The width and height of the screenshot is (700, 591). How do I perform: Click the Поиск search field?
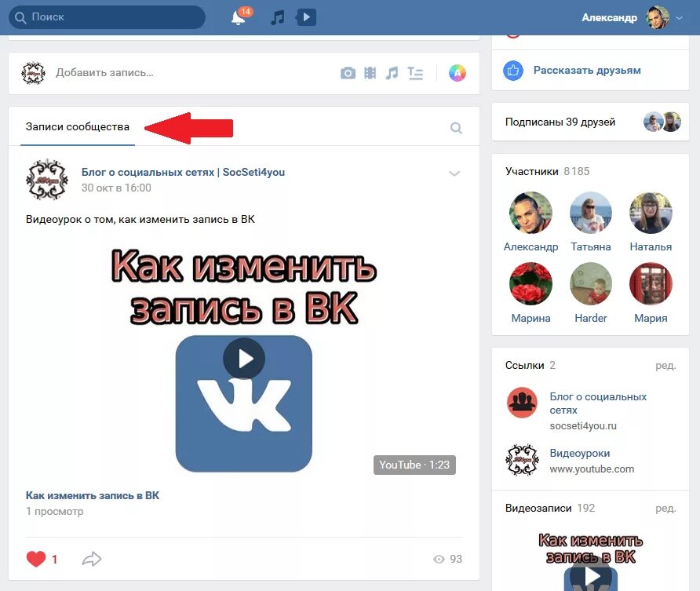tap(108, 17)
